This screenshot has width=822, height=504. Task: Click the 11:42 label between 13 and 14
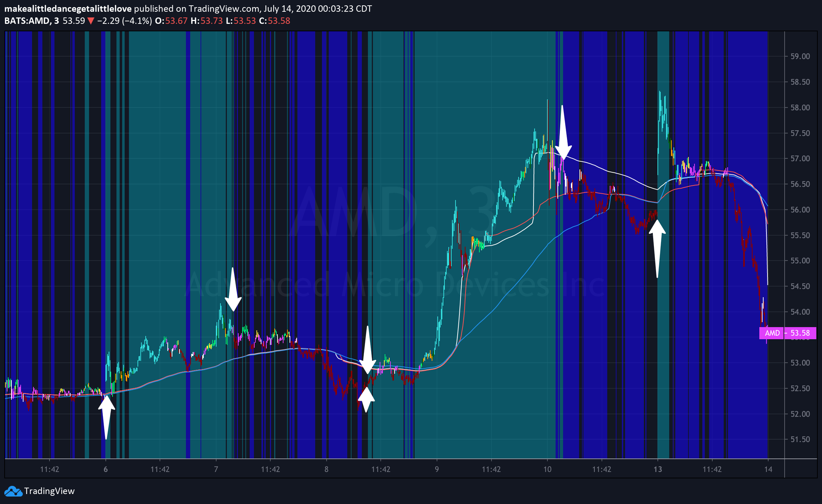point(712,469)
